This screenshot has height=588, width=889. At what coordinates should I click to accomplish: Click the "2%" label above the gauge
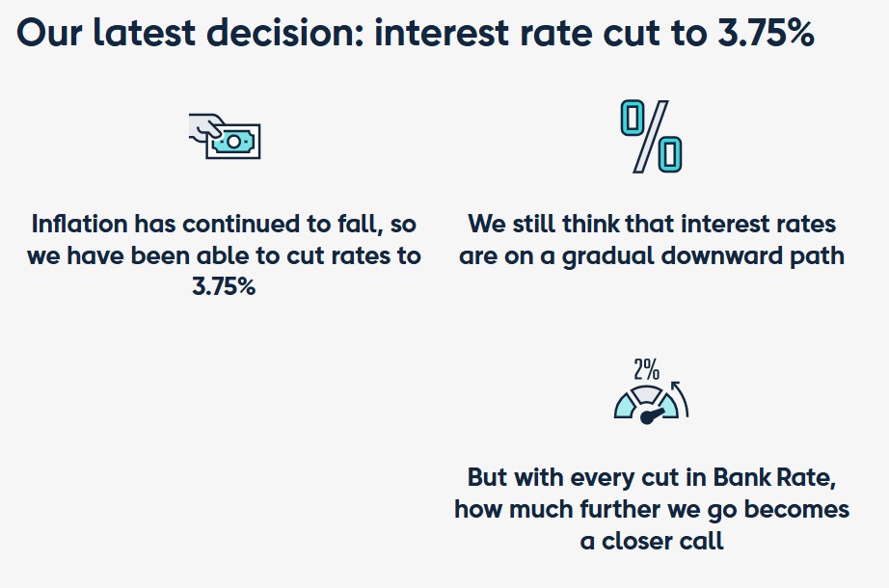pos(646,369)
